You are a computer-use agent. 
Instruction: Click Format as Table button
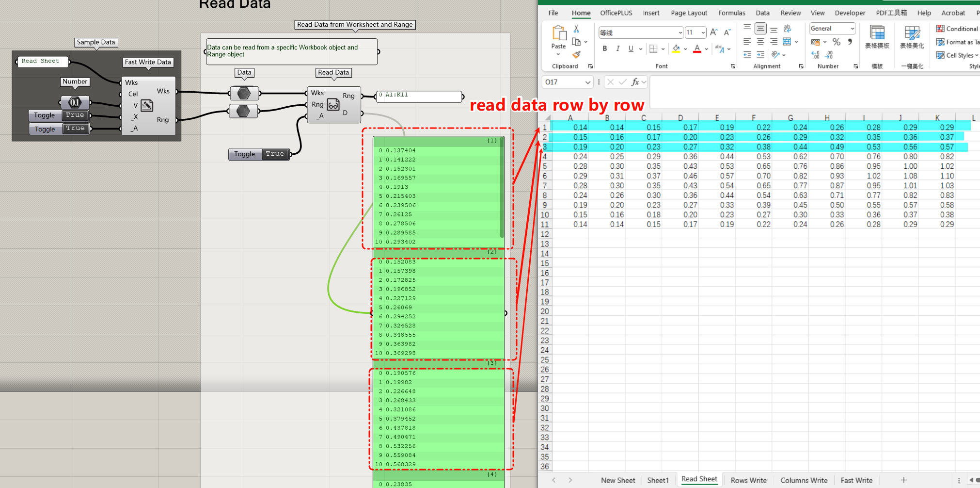tap(958, 42)
